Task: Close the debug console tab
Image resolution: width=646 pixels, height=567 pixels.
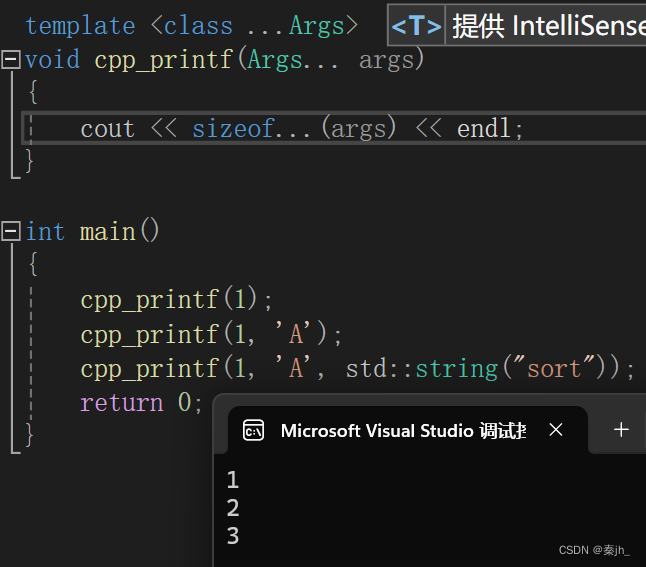Action: (556, 430)
